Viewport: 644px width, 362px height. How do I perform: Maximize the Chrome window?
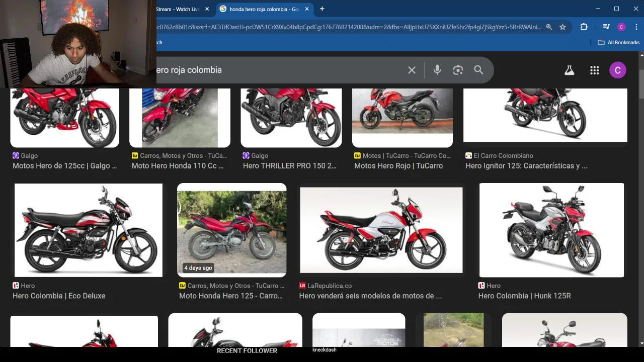click(616, 9)
